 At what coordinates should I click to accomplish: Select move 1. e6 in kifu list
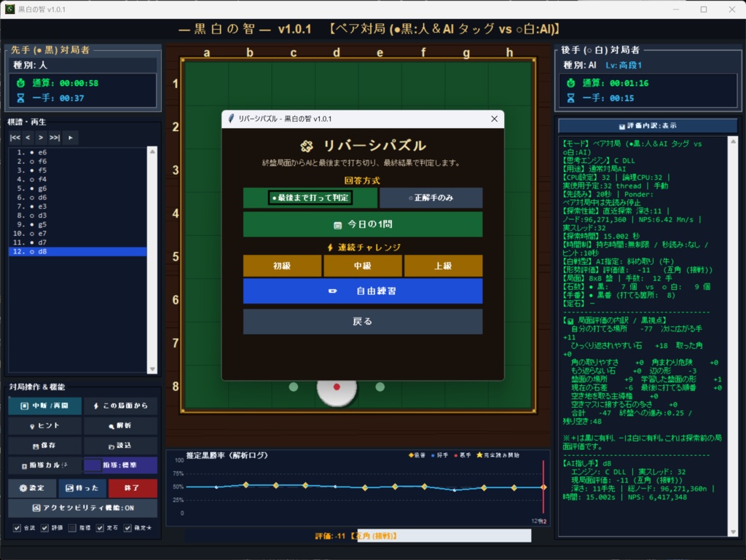pos(77,153)
